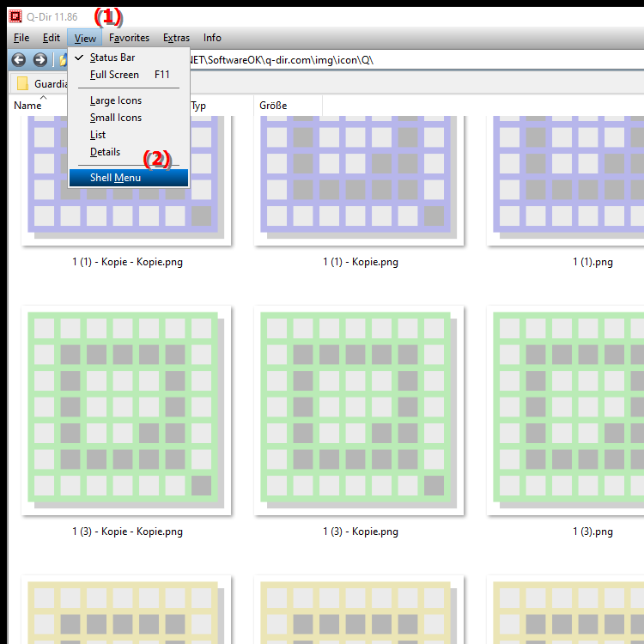Go back with the left arrow button

click(x=19, y=60)
